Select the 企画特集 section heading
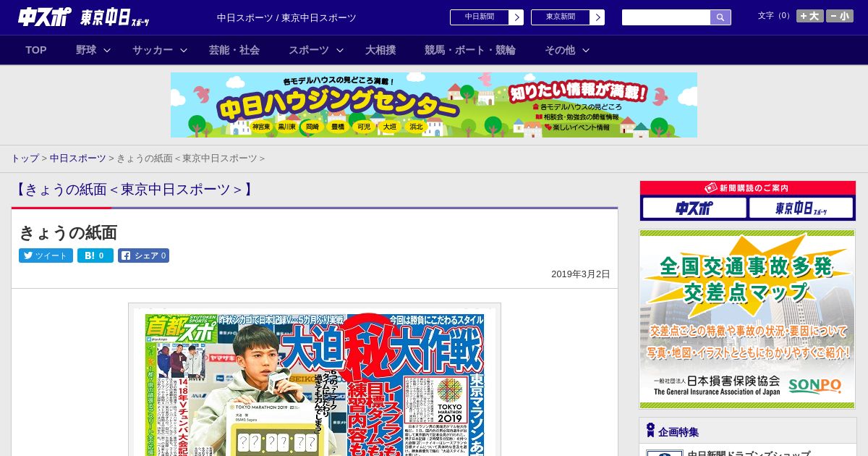This screenshot has width=868, height=456. pyautogui.click(x=678, y=432)
